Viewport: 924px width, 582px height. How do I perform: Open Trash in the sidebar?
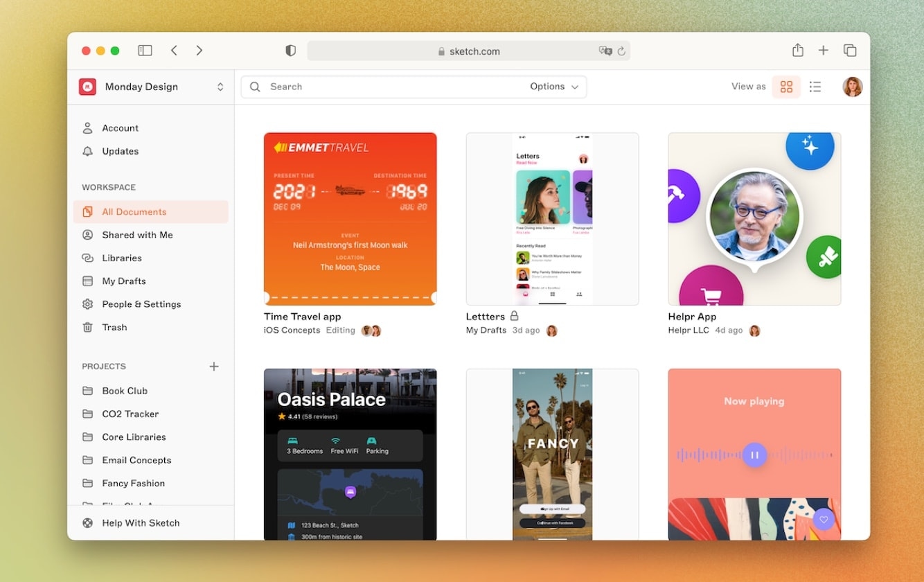point(150,327)
